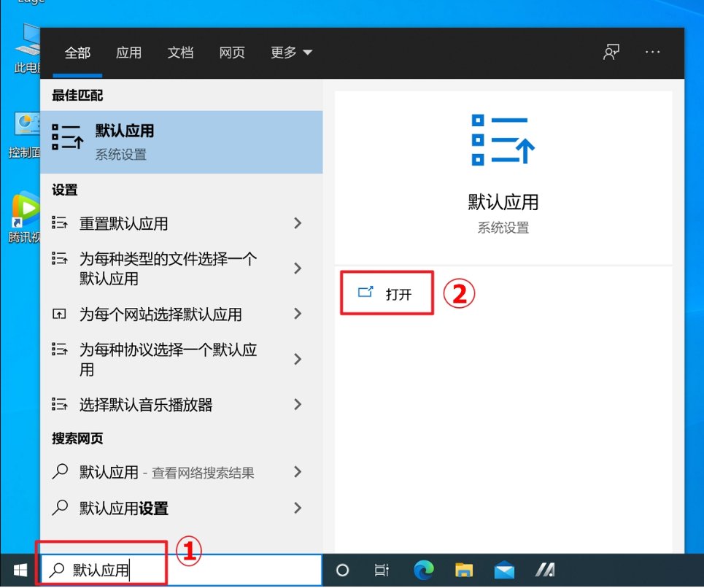This screenshot has width=704, height=588.
Task: Open the Mail app on taskbar
Action: point(504,570)
